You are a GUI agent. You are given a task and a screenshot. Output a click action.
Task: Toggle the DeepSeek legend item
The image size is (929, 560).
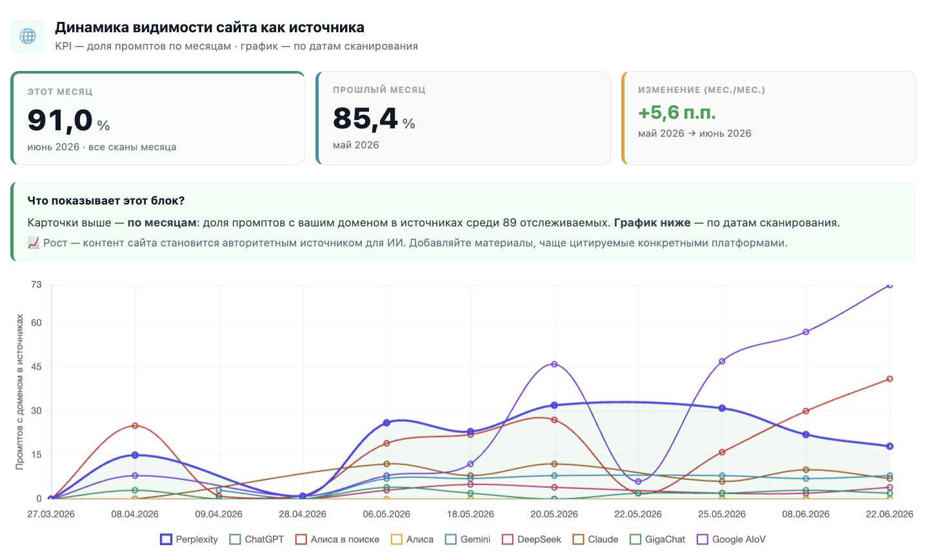click(532, 539)
